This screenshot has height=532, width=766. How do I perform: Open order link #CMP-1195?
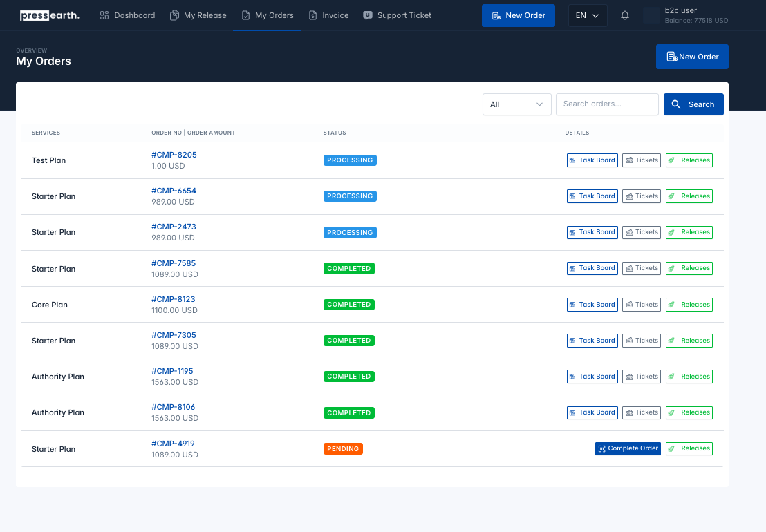coord(172,372)
